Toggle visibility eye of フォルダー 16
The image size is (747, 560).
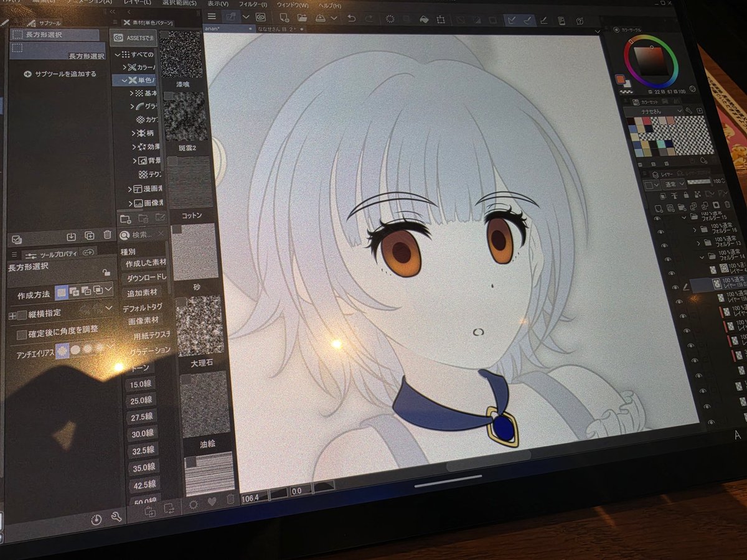coord(661,231)
